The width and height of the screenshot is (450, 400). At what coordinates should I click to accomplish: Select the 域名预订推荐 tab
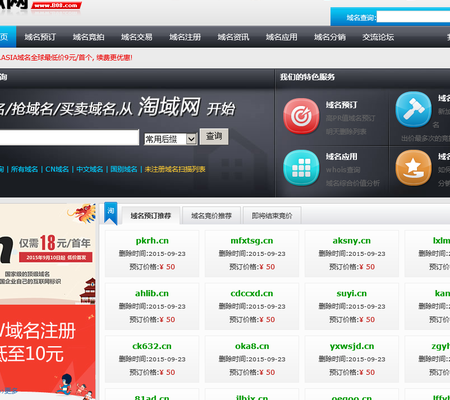tap(151, 216)
